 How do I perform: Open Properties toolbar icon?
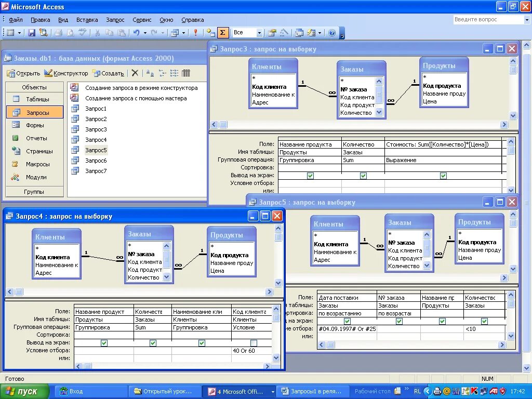272,33
